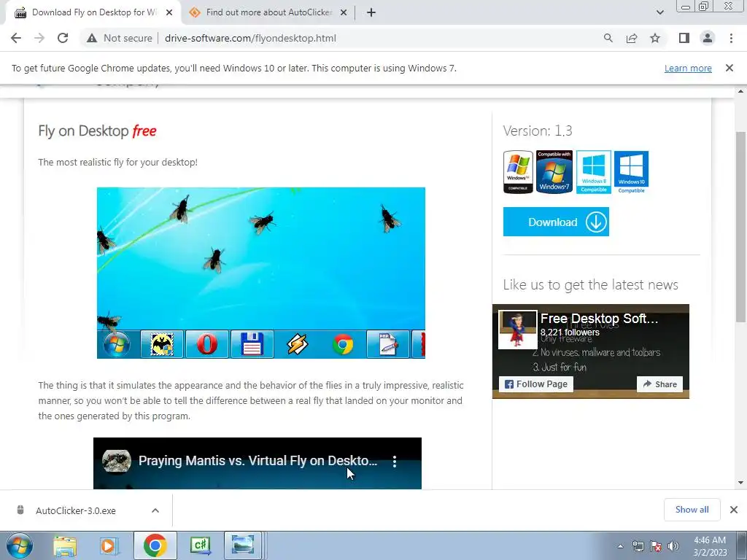Click the Version: 1.3 text
The image size is (747, 560).
[538, 131]
